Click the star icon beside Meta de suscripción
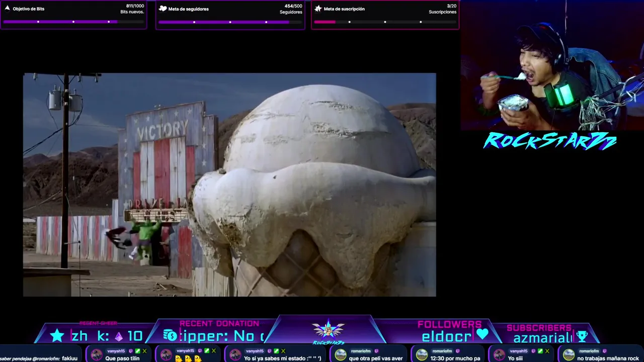 (x=318, y=9)
